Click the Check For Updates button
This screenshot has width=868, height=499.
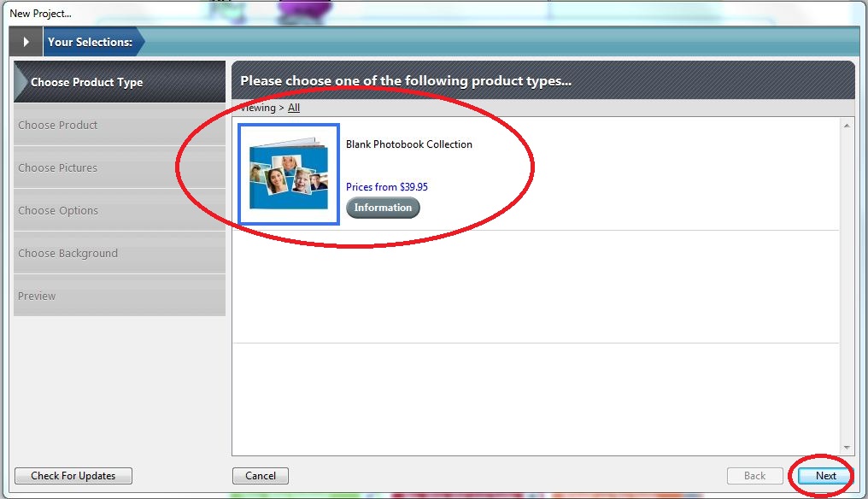[73, 476]
